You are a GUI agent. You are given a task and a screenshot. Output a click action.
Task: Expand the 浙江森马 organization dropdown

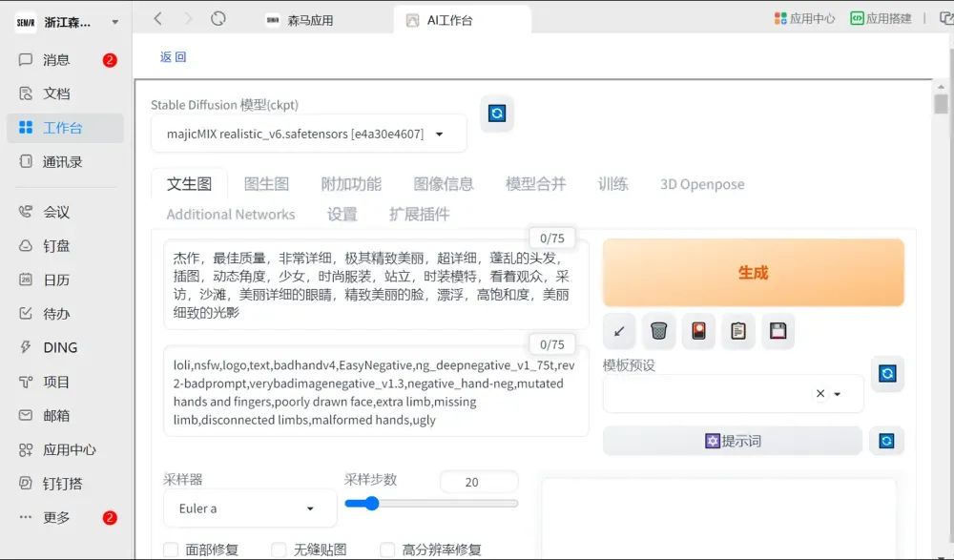coord(115,23)
